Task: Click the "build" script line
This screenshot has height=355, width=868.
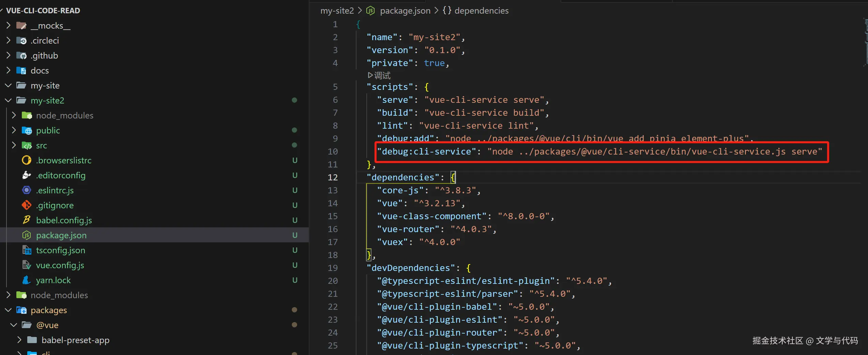Action: click(463, 113)
